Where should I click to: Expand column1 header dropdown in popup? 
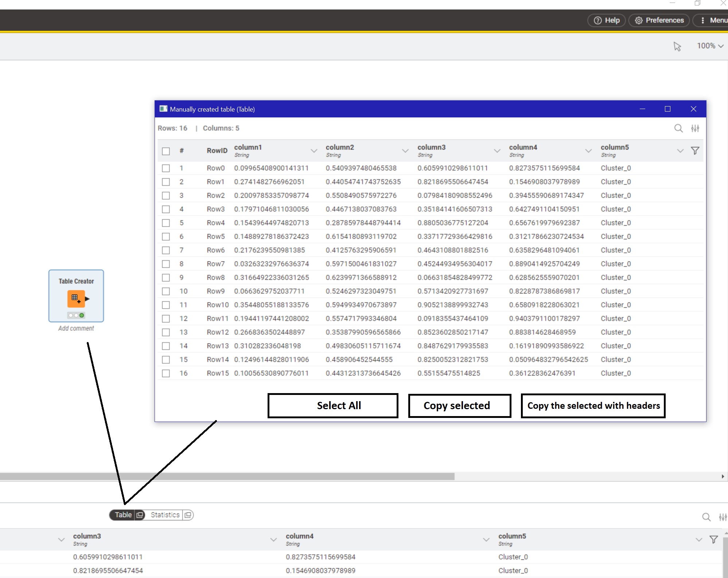314,151
